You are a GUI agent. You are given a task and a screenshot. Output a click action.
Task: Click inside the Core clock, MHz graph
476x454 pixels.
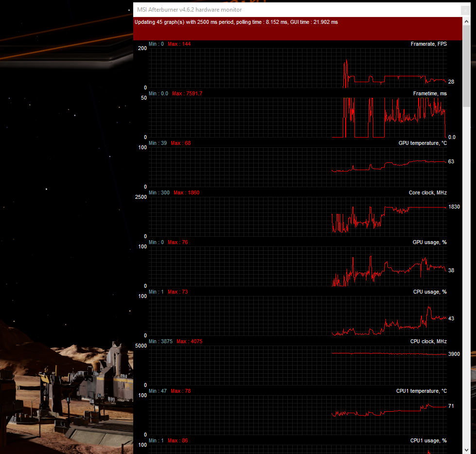click(x=298, y=217)
